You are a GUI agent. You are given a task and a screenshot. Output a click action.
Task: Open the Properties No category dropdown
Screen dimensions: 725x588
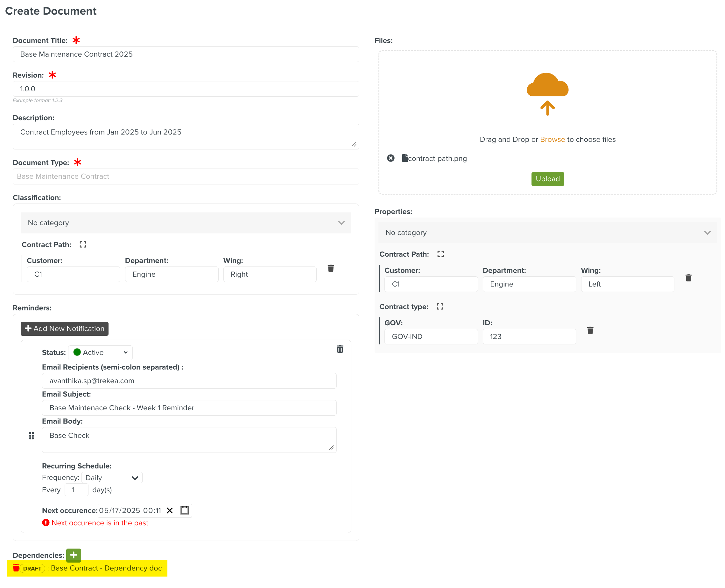coord(547,233)
